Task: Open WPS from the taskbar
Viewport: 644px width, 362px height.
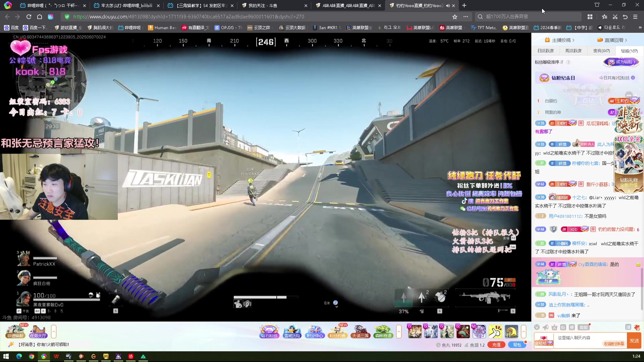Action: 56,356
